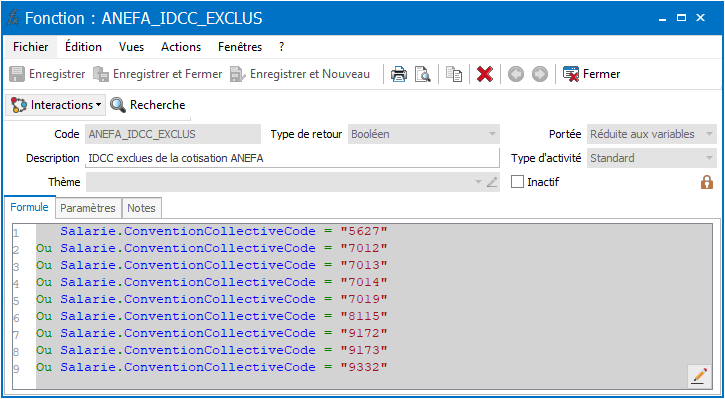Toggle the Inactif checkbox

tap(517, 182)
